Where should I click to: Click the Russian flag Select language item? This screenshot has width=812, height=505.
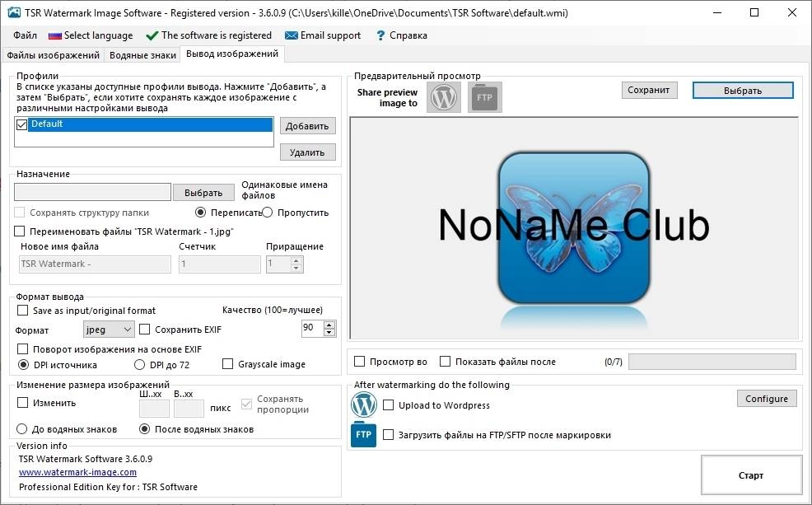pyautogui.click(x=91, y=35)
